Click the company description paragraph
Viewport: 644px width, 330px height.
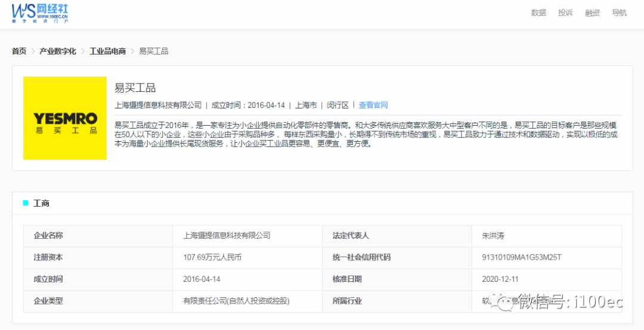(x=366, y=135)
